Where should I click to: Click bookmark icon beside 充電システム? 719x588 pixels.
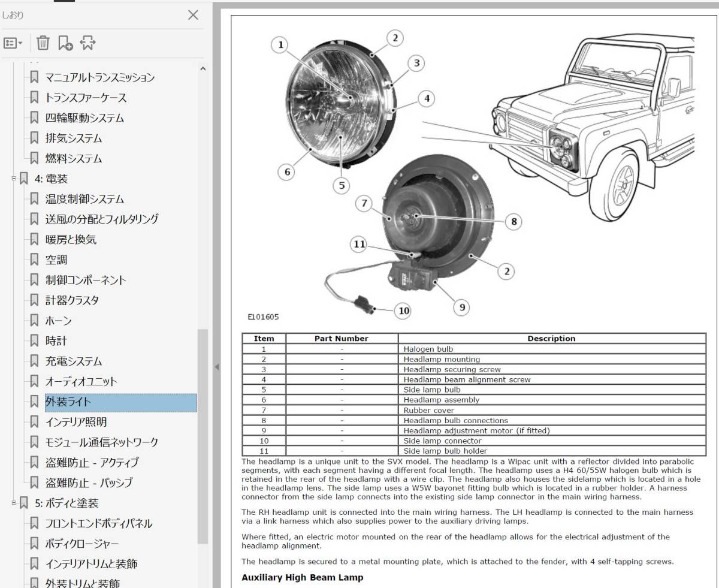click(x=35, y=361)
